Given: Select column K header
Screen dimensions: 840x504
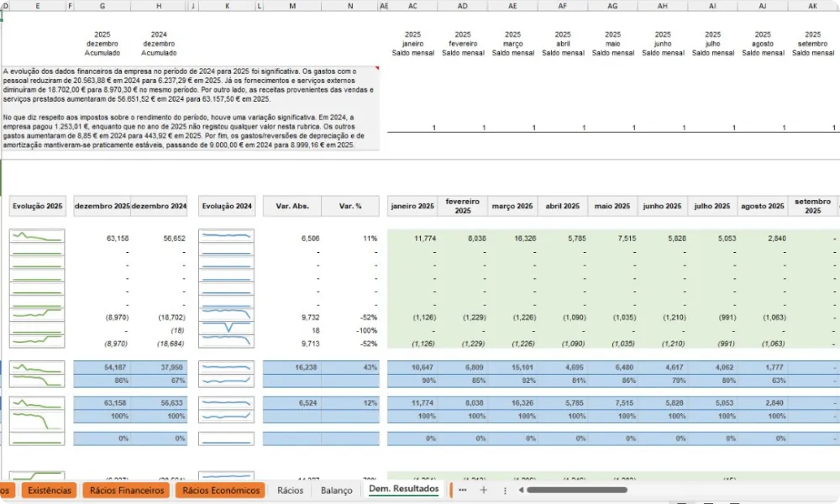Looking at the screenshot, I should click(x=227, y=6).
